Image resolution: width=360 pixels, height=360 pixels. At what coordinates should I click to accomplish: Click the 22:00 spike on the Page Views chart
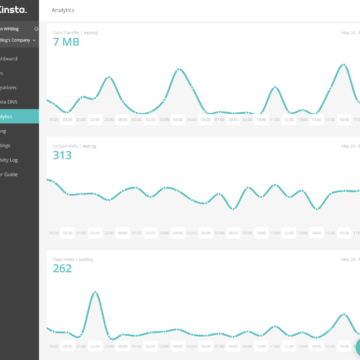point(95,292)
